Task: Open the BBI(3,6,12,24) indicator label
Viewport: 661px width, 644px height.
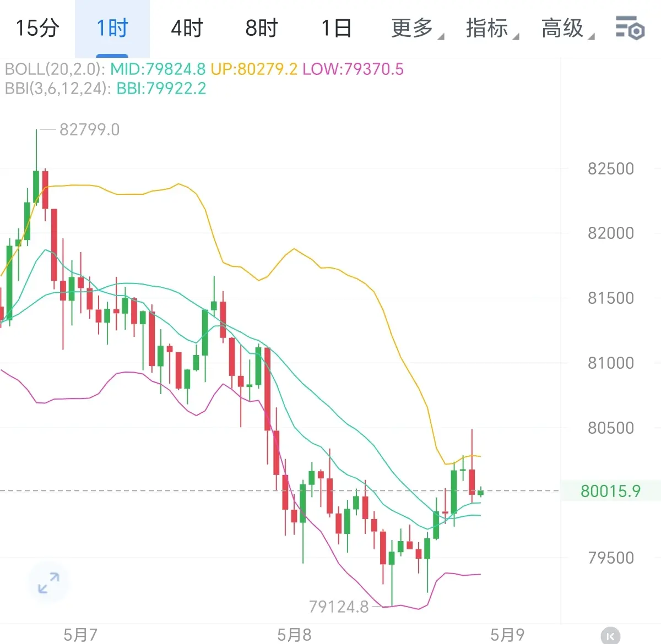Action: pos(58,89)
